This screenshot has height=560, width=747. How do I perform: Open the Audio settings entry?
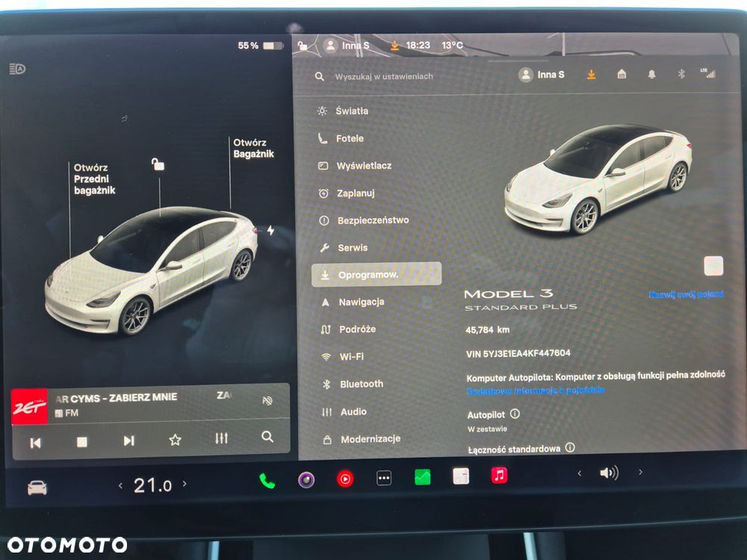pos(344,412)
